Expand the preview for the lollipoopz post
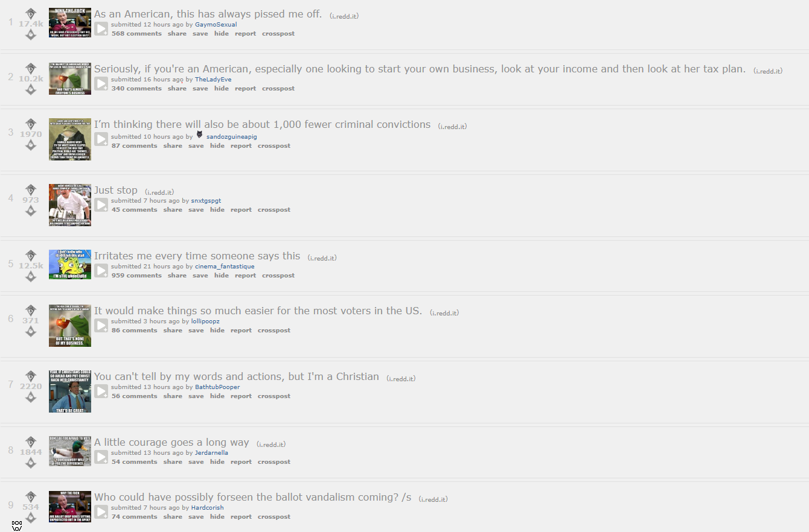This screenshot has width=809, height=532. [x=101, y=325]
